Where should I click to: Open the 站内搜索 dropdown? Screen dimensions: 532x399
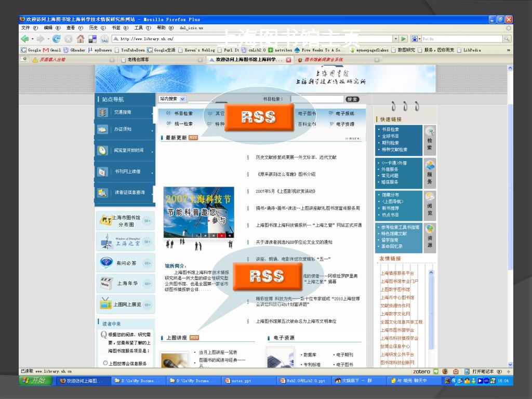pyautogui.click(x=172, y=99)
